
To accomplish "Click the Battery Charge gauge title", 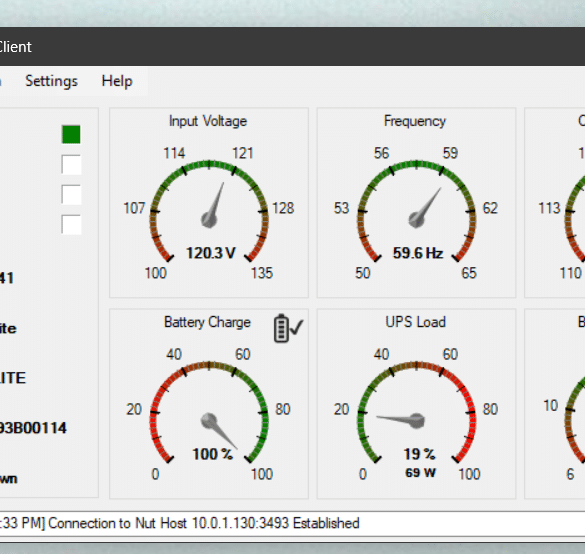I will pos(207,322).
